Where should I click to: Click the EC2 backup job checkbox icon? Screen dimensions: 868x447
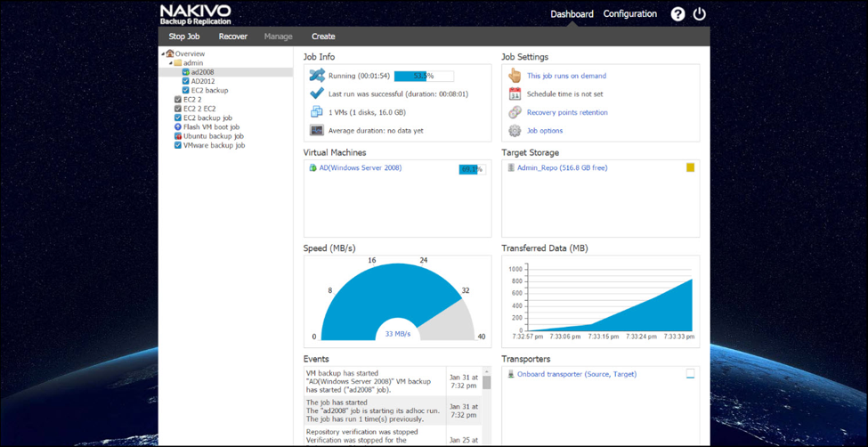pos(178,118)
